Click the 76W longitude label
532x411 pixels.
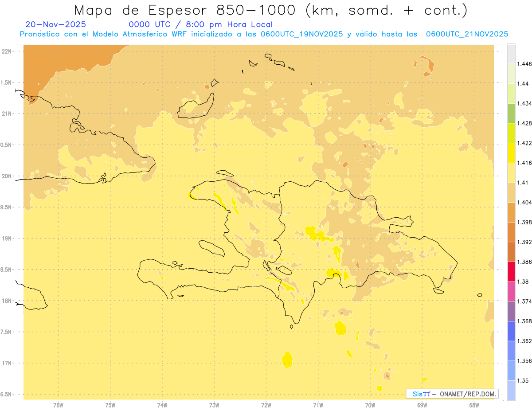(x=58, y=405)
